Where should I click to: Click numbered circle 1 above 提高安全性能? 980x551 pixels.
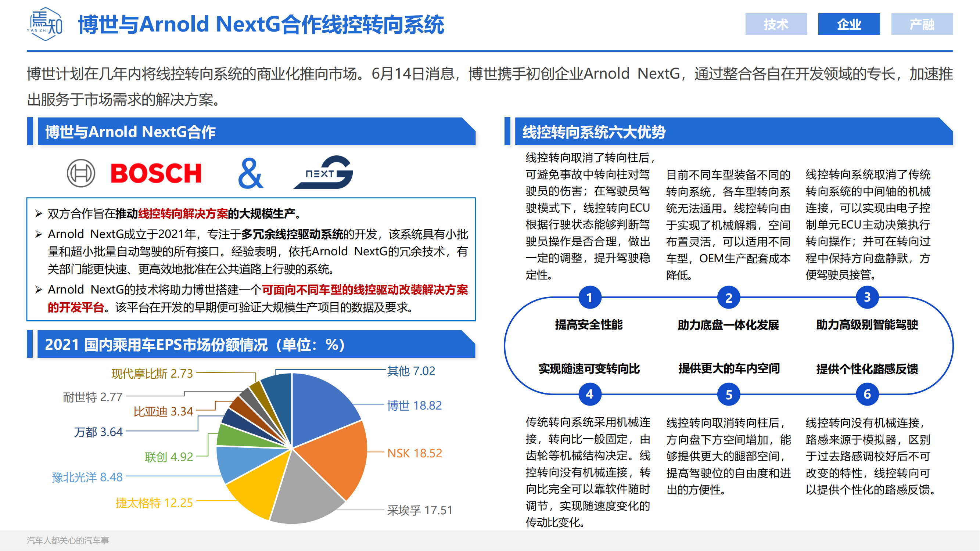590,298
